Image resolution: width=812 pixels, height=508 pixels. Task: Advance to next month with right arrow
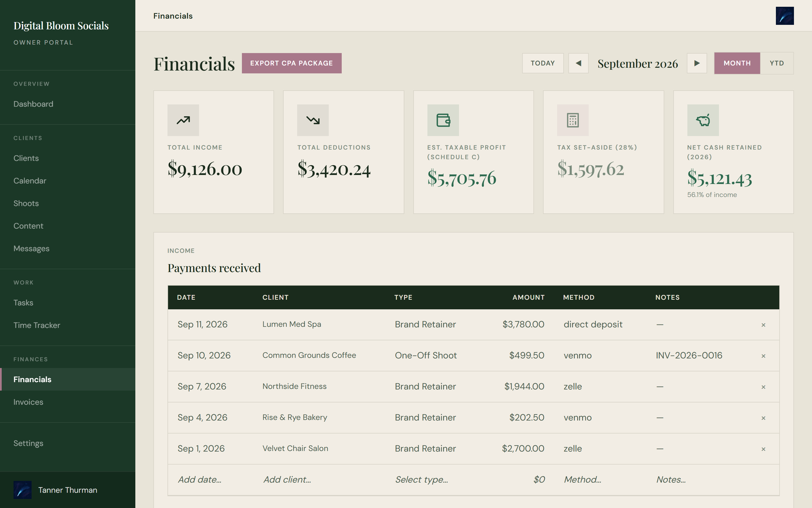(697, 63)
